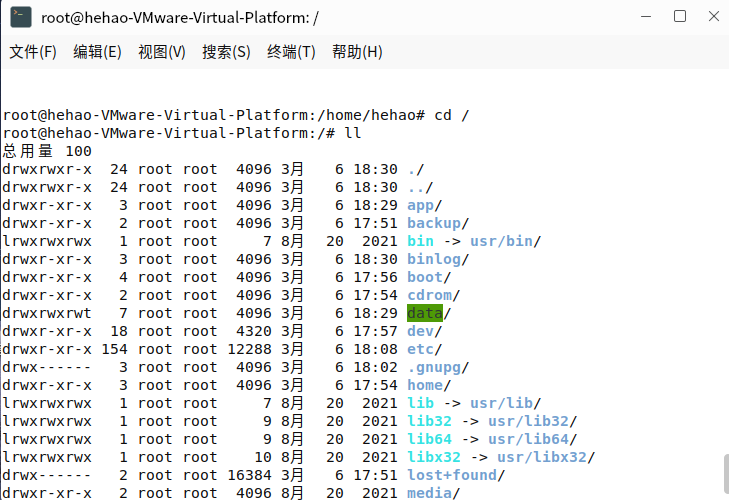This screenshot has width=729, height=500.
Task: Select the 'lost+found/' directory name
Action: (x=456, y=475)
